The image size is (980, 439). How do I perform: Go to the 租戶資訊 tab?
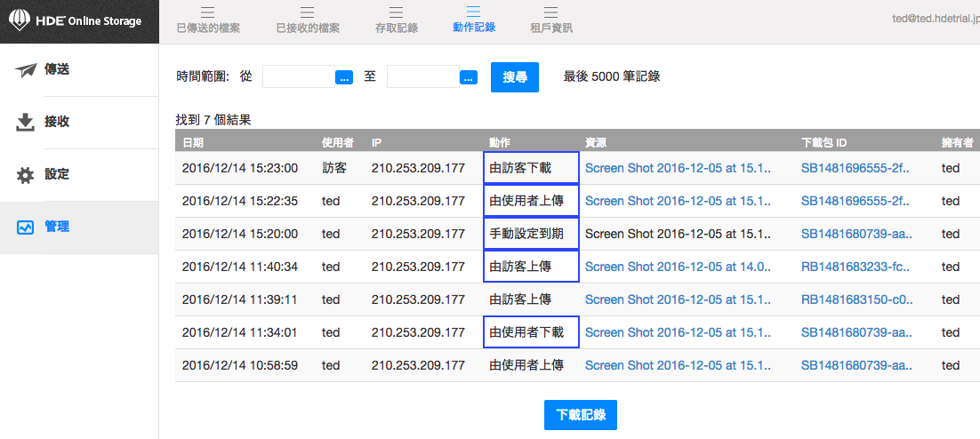point(550,28)
